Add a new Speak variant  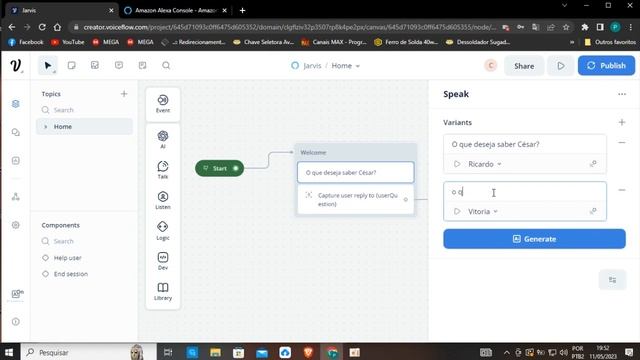point(622,122)
